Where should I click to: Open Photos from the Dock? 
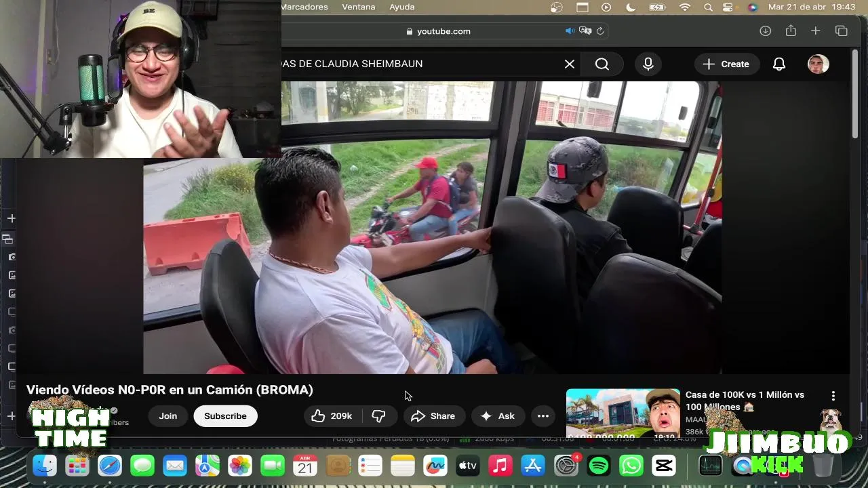pos(240,466)
